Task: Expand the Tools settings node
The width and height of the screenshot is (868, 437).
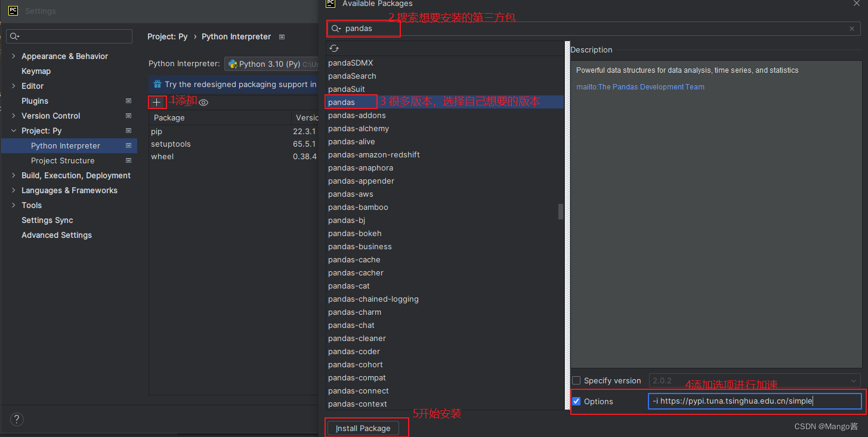Action: (14, 205)
